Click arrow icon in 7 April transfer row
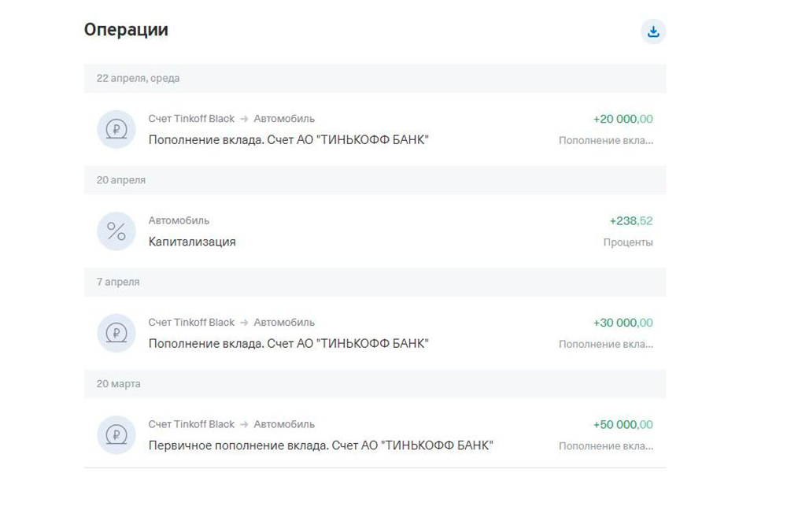This screenshot has height=532, width=787. pos(244,323)
